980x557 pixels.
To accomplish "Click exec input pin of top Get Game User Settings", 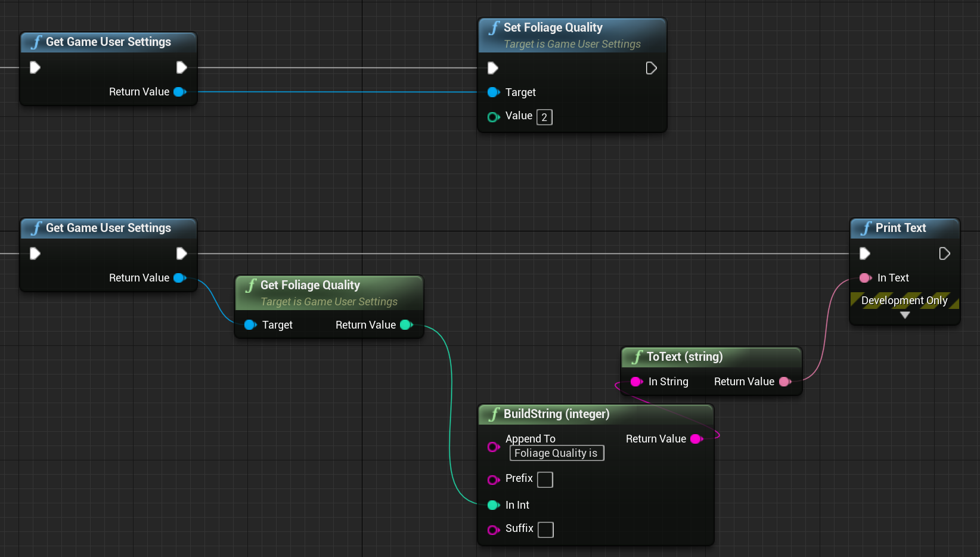I will tap(35, 67).
